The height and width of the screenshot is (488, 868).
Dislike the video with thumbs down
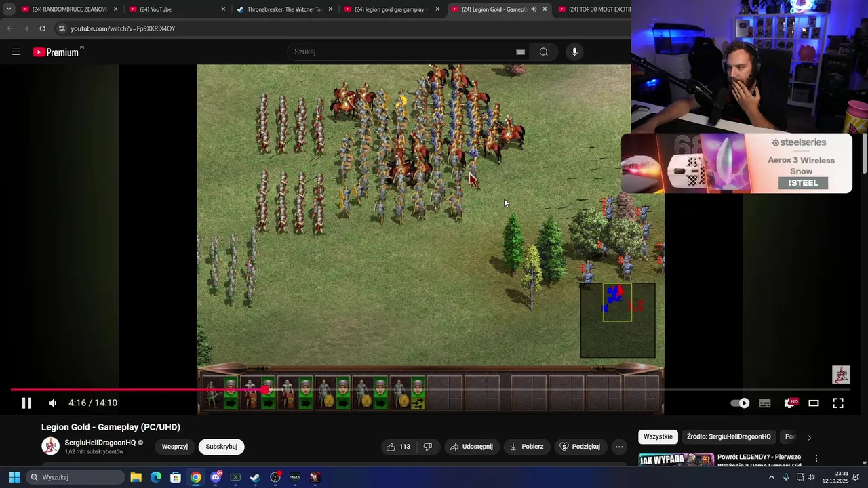pos(428,447)
